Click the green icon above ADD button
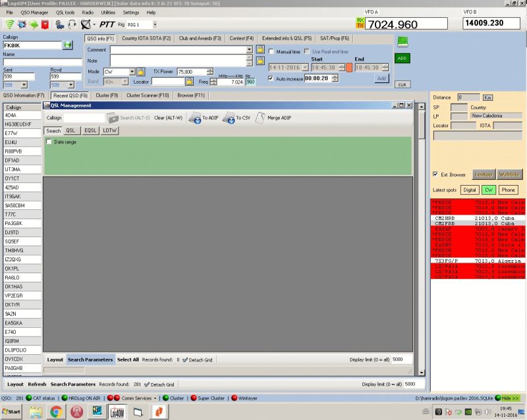 402,41
